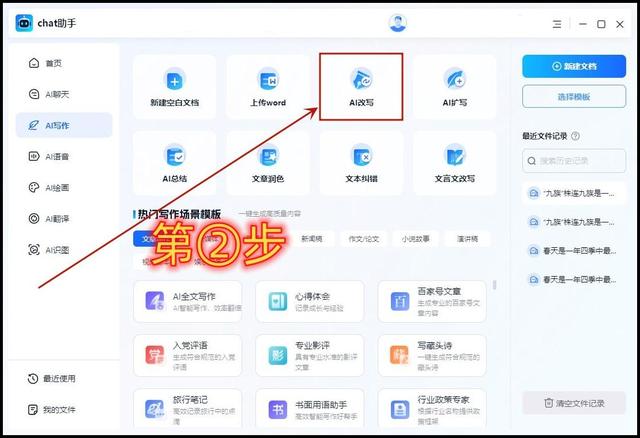
Task: Select AI写作 in the sidebar
Action: (64, 125)
